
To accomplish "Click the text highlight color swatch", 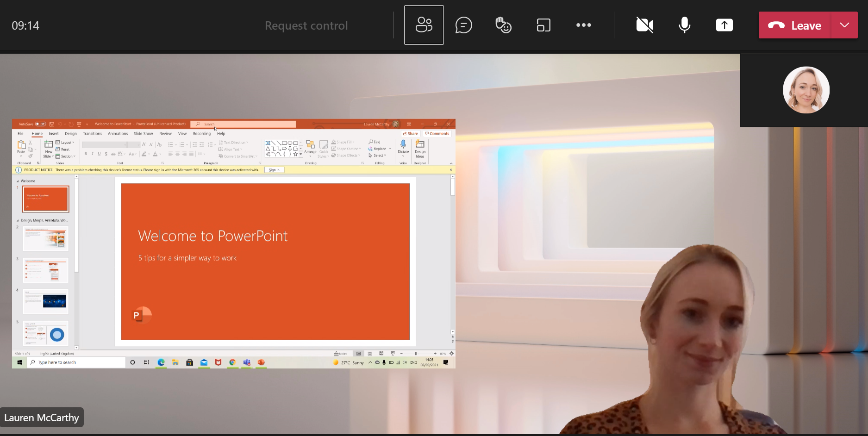I will pos(144,154).
